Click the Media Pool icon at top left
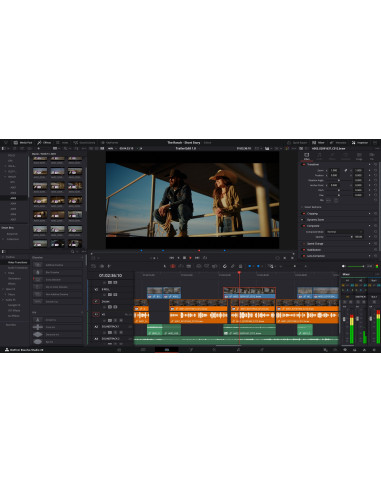Image resolution: width=381 pixels, height=492 pixels. (x=23, y=143)
